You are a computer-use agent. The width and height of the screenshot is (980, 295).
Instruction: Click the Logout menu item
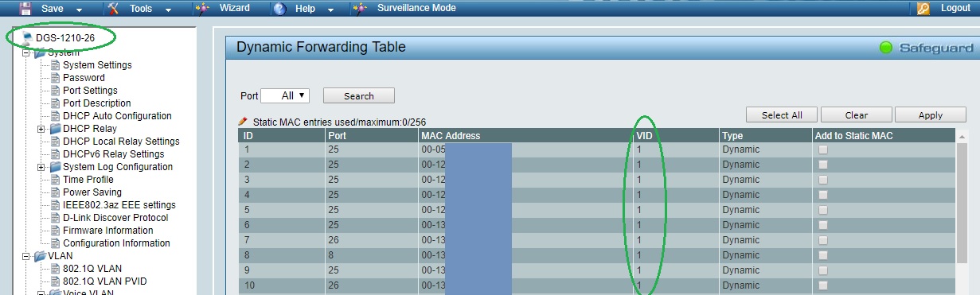(955, 9)
